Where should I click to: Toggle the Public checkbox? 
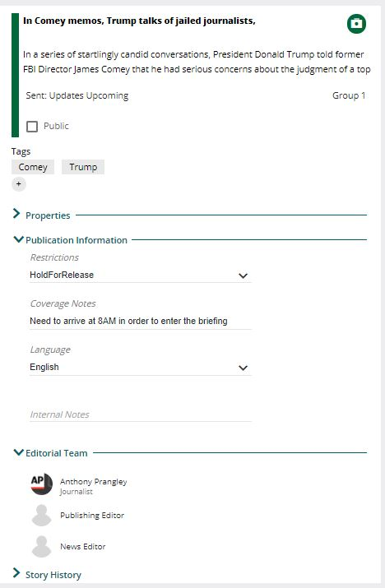click(32, 127)
